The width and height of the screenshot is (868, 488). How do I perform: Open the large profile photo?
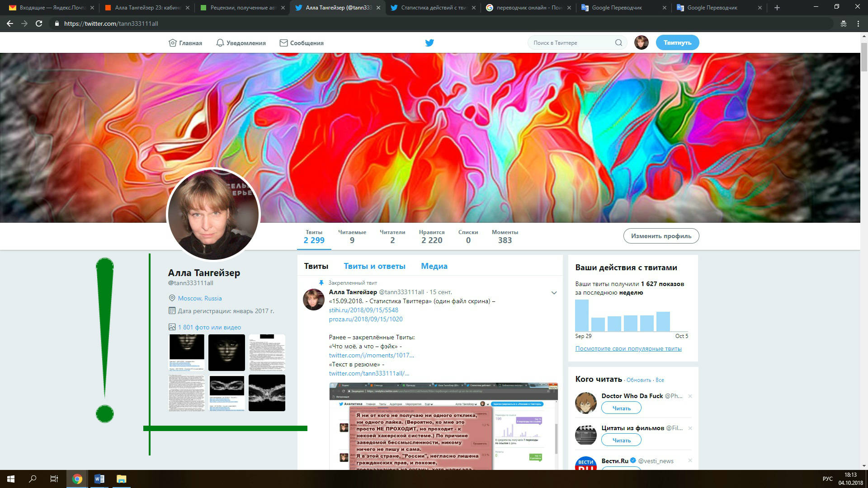pos(213,214)
